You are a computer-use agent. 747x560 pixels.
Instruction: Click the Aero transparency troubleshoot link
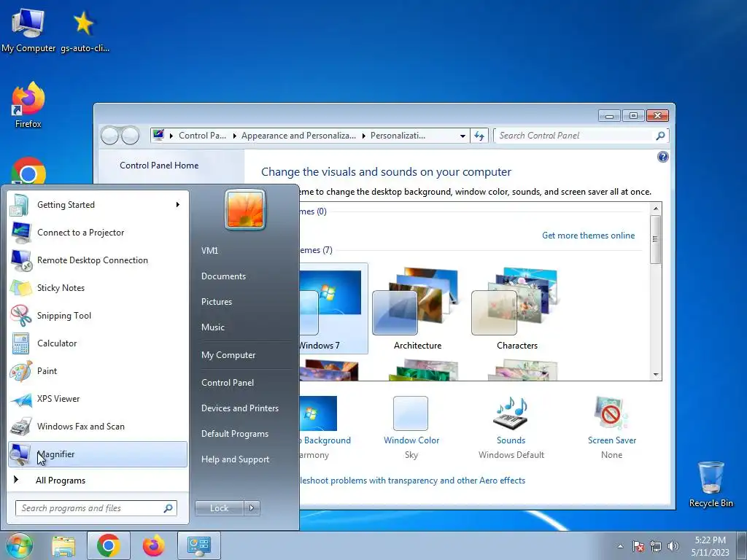(x=413, y=481)
